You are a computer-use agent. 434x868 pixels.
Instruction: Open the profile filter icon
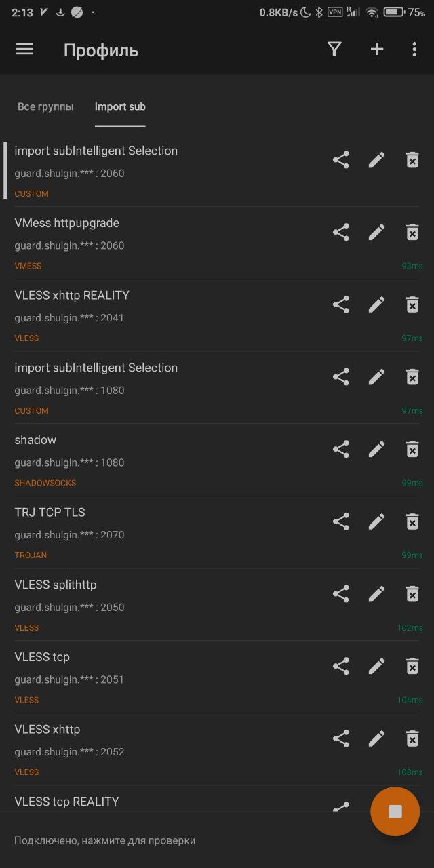tap(334, 50)
